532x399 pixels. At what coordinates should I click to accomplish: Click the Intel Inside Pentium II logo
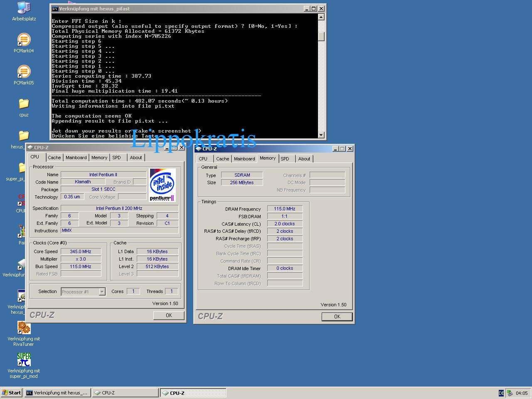[162, 185]
